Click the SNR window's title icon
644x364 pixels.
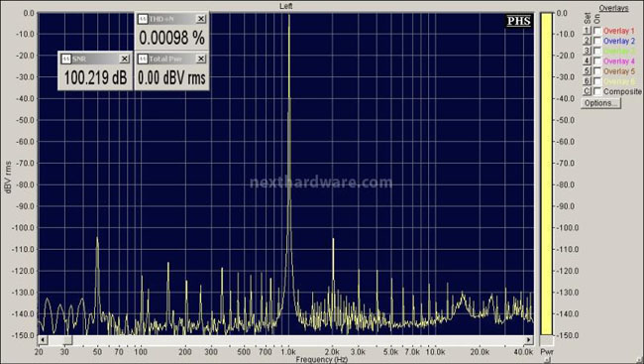point(66,60)
